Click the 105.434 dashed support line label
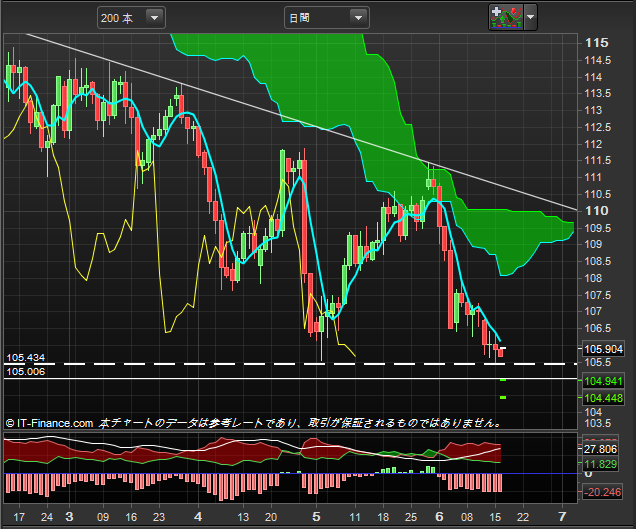Screen dimensions: 636x529 (26, 357)
